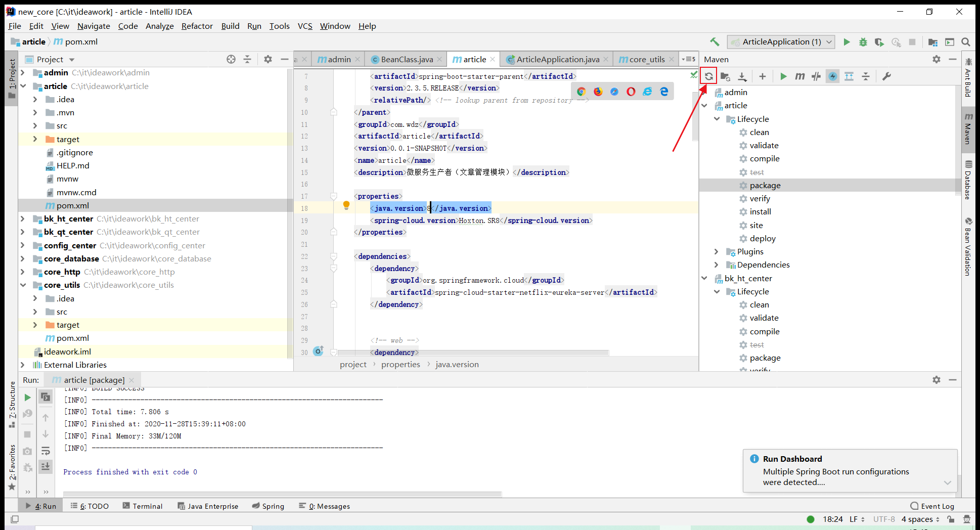Viewport: 980px width, 530px height.
Task: Download sources and documentation in Maven panel
Action: click(x=742, y=76)
